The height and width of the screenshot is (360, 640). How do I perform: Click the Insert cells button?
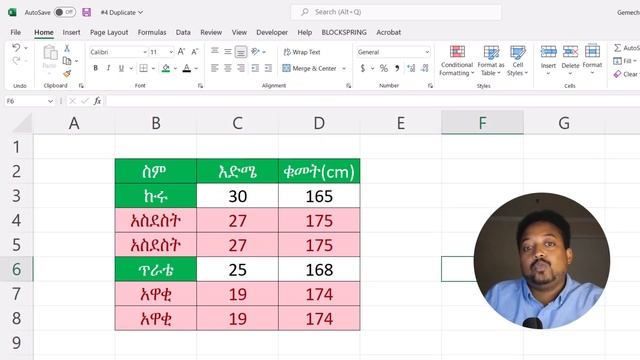[x=548, y=59]
